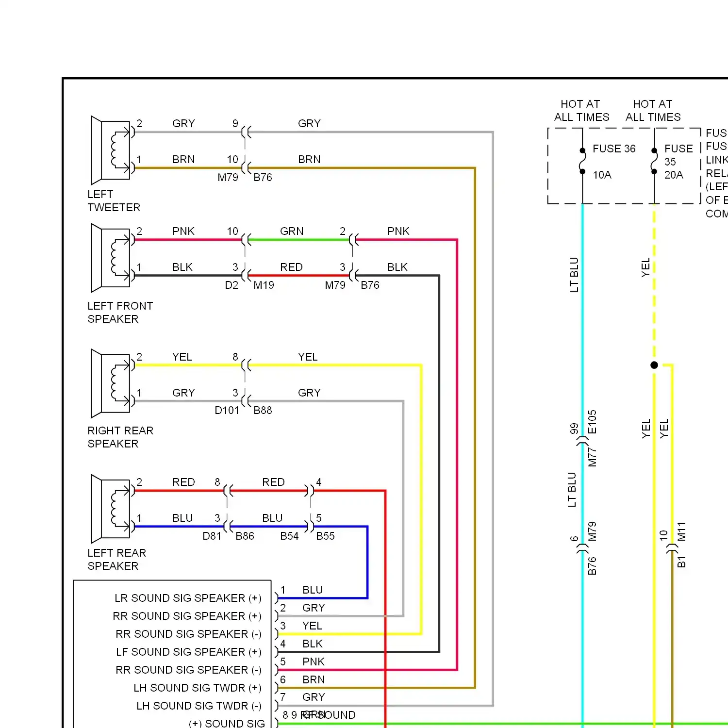Click "LF SOUND SIG SPEAKER (+)" text

pyautogui.click(x=188, y=652)
